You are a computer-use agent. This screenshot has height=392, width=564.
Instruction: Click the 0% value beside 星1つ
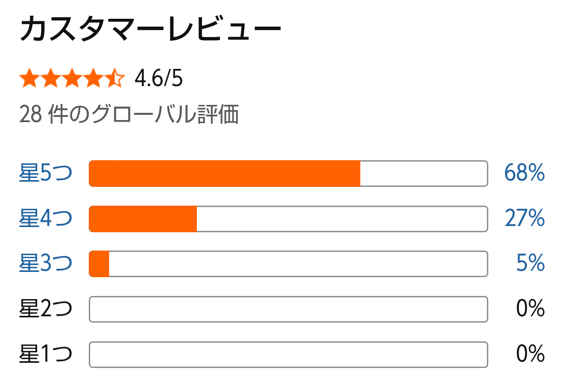point(530,354)
